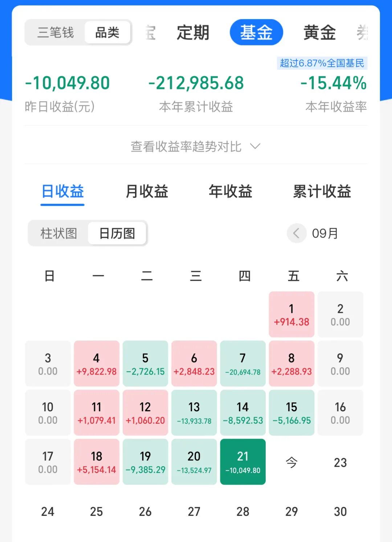Tap 09月 month label
This screenshot has height=542, width=392.
(325, 233)
